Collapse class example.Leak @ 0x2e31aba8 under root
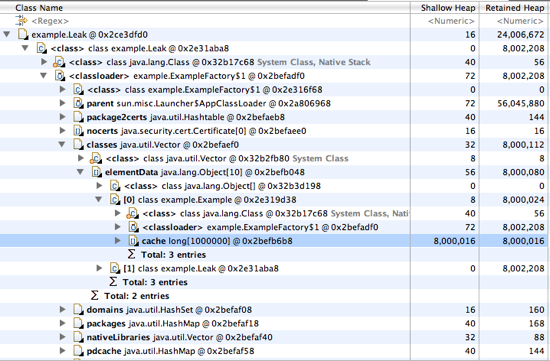 [25, 48]
